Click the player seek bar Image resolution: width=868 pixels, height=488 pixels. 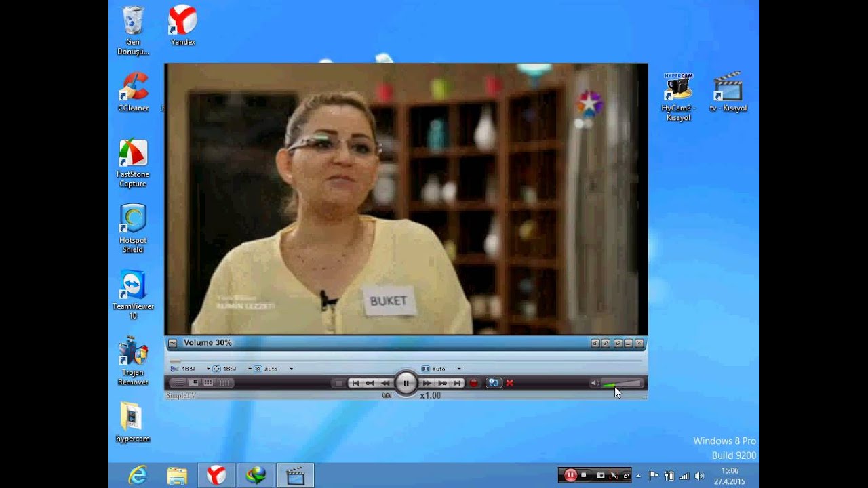(x=406, y=361)
